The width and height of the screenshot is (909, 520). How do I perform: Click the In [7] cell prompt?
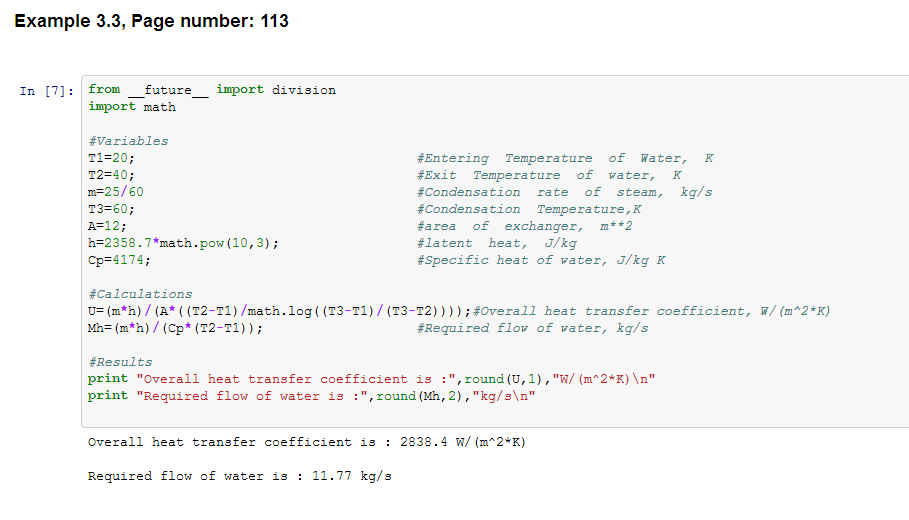(x=46, y=91)
